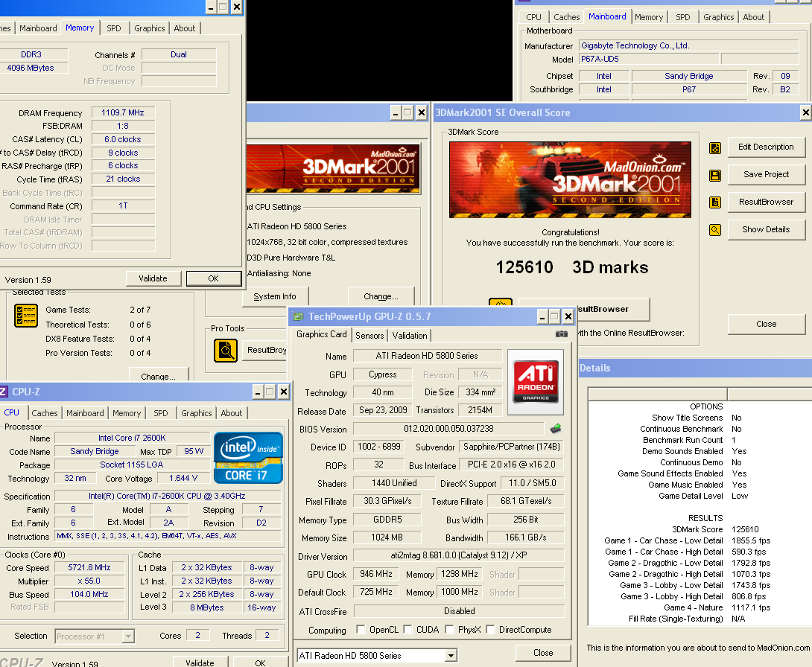
Task: Open Memory tab in bottom CPU-Z window
Action: [127, 413]
